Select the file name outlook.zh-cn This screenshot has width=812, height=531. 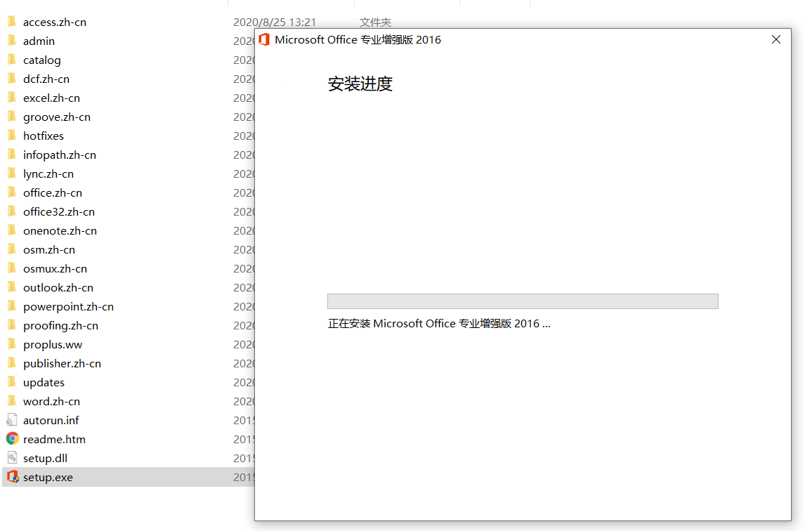[58, 287]
